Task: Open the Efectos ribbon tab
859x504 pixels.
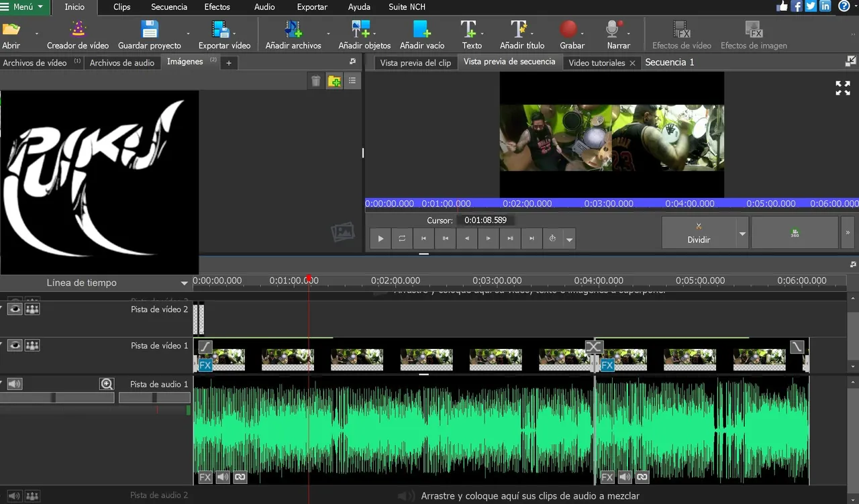Action: coord(217,7)
